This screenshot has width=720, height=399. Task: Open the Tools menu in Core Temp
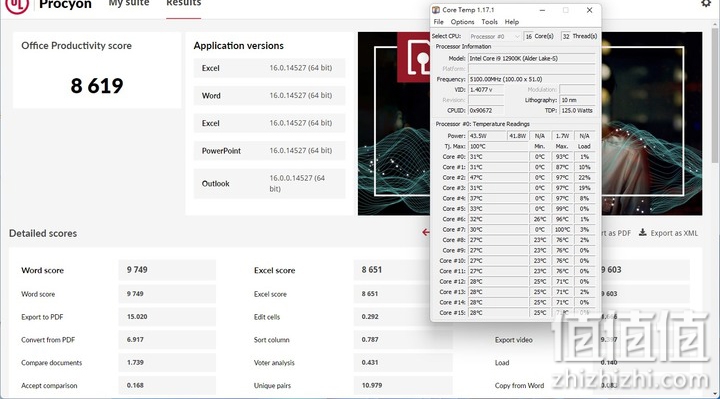click(x=489, y=22)
